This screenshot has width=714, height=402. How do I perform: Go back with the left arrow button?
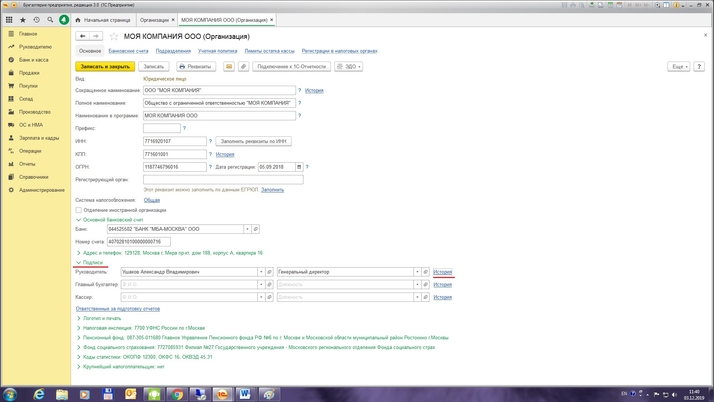[x=82, y=36]
